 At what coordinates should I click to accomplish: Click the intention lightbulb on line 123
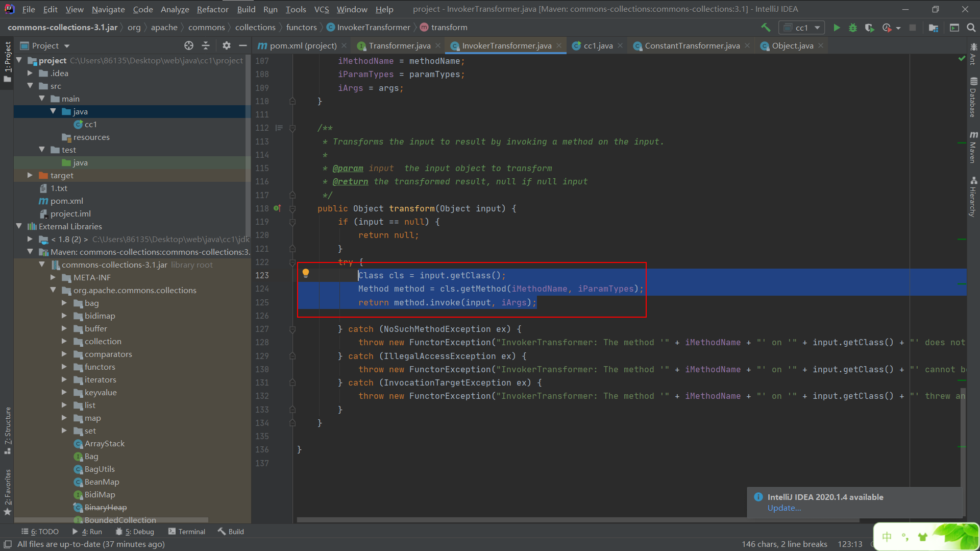(306, 273)
